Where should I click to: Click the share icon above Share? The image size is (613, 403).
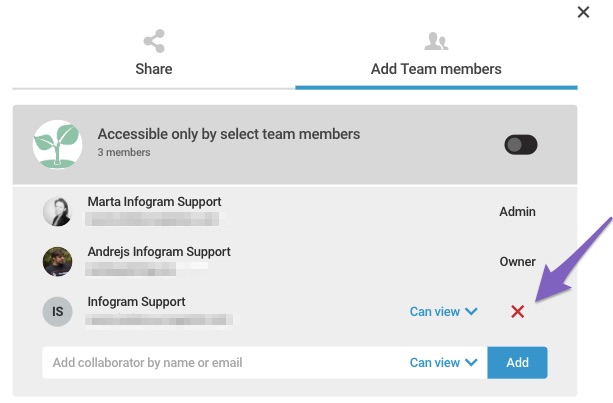click(154, 42)
